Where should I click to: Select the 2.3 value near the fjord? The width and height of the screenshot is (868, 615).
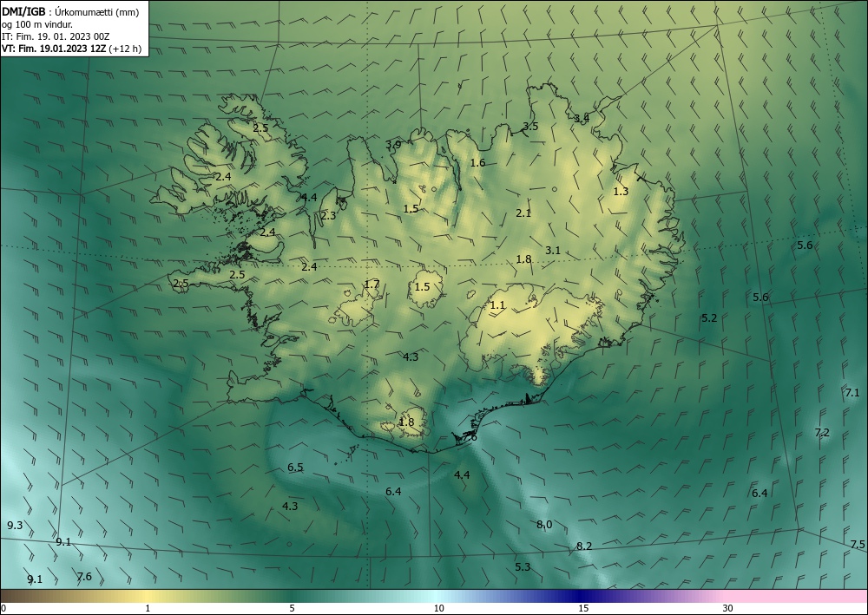tap(328, 216)
